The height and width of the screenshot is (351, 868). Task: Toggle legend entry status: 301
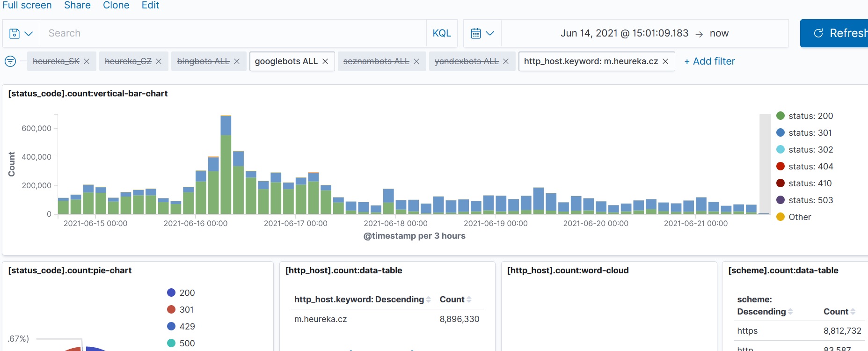pyautogui.click(x=804, y=132)
